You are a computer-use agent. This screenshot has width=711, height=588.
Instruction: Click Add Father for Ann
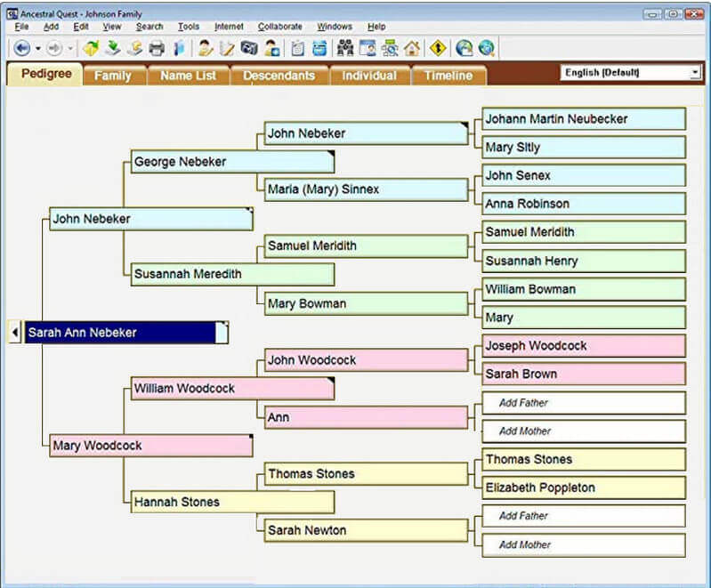click(x=583, y=403)
